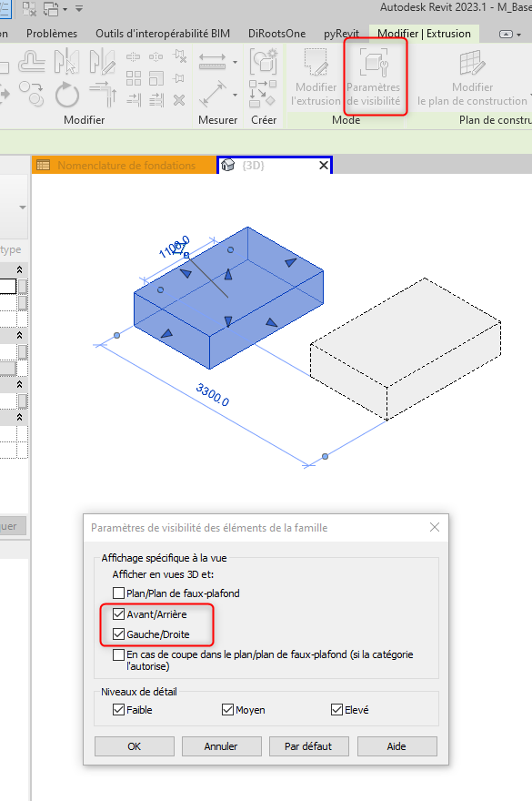
Task: Enable Plan/Plan de faux-plafond checkbox
Action: coord(118,593)
